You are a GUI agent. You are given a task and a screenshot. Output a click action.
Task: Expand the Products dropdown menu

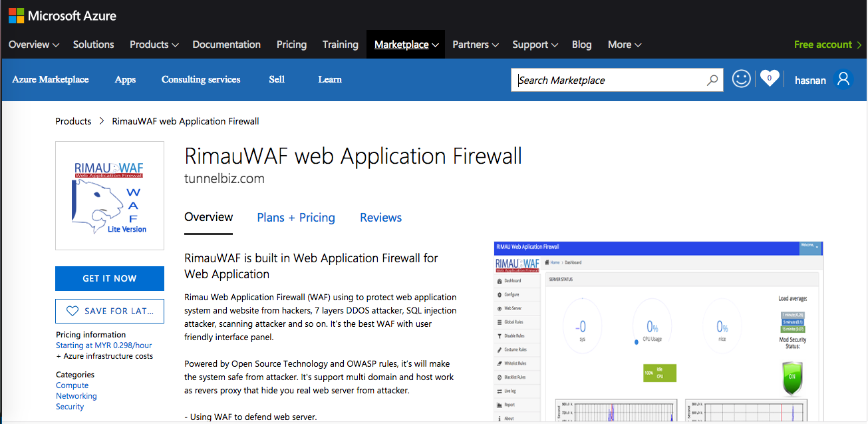coord(154,45)
